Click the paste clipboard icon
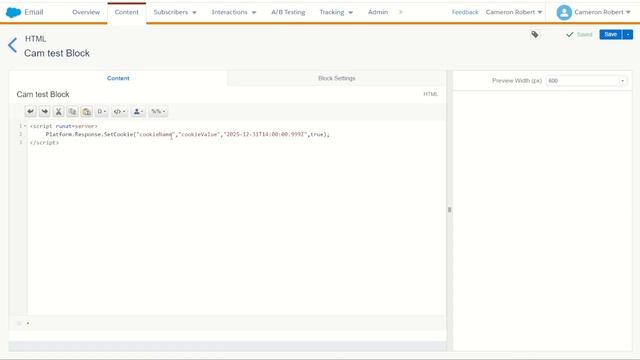The image size is (640, 360). pyautogui.click(x=87, y=111)
